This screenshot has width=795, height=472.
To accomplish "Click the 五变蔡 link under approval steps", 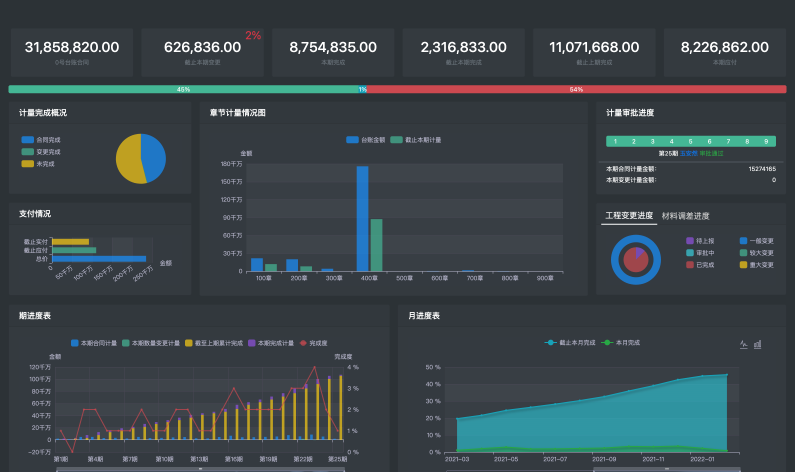I will click(689, 153).
